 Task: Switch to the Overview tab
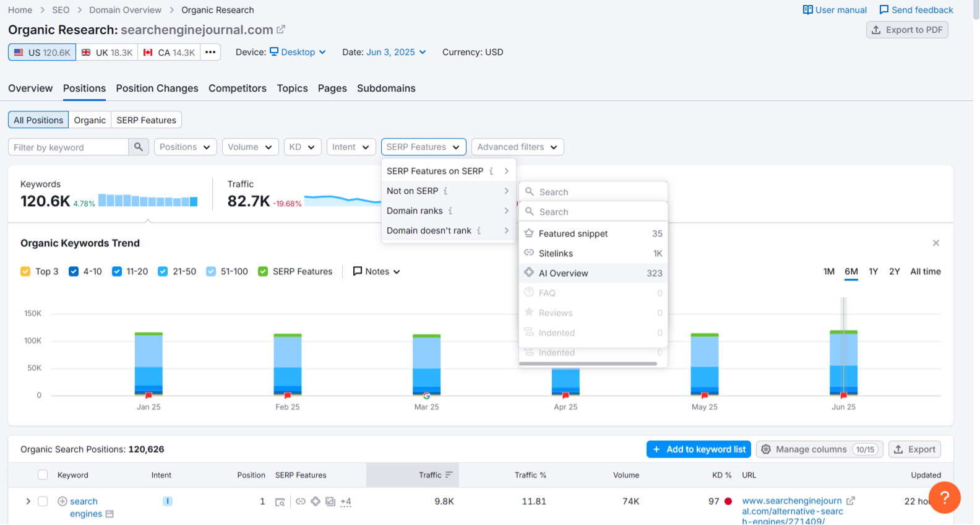pyautogui.click(x=30, y=88)
